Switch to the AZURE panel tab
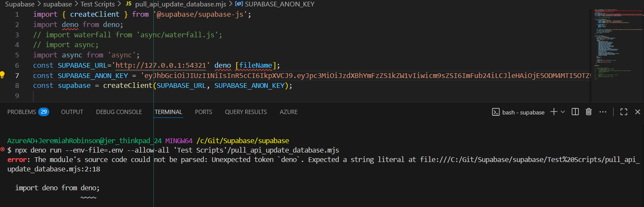644x207 pixels. (x=289, y=112)
